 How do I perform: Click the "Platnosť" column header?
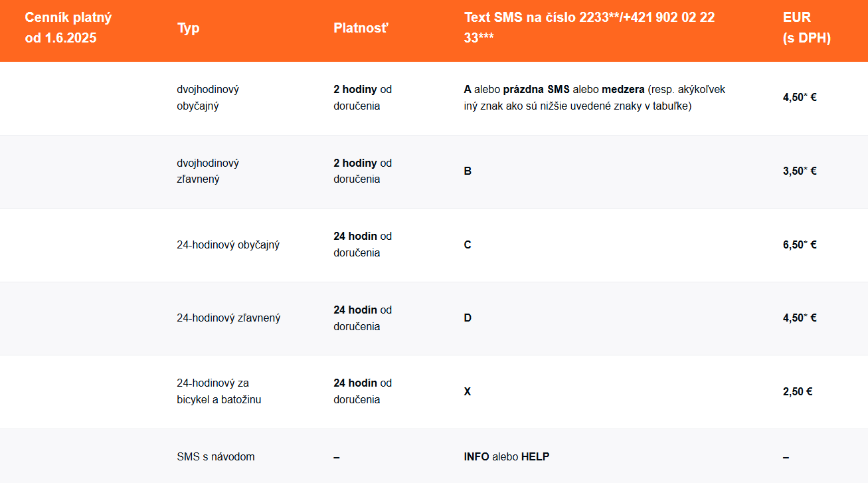[x=361, y=28]
